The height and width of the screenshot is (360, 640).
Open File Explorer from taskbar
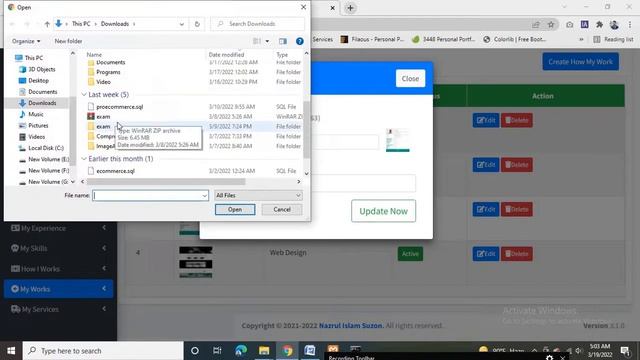pyautogui.click(x=264, y=351)
